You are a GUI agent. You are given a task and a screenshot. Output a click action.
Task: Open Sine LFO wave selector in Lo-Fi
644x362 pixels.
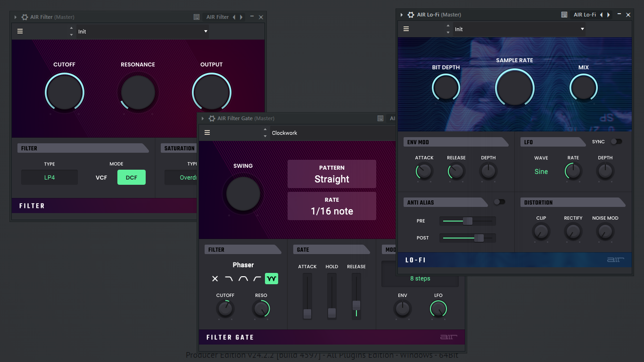(541, 172)
